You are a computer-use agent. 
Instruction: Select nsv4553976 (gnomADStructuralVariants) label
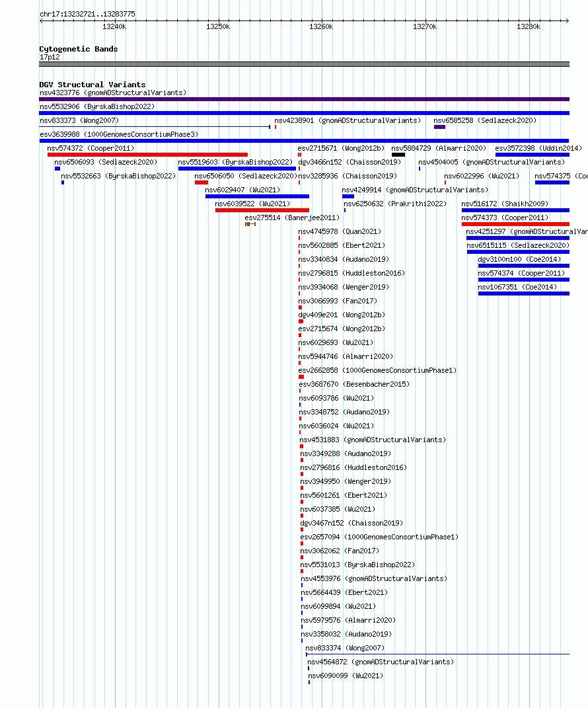pos(374,579)
